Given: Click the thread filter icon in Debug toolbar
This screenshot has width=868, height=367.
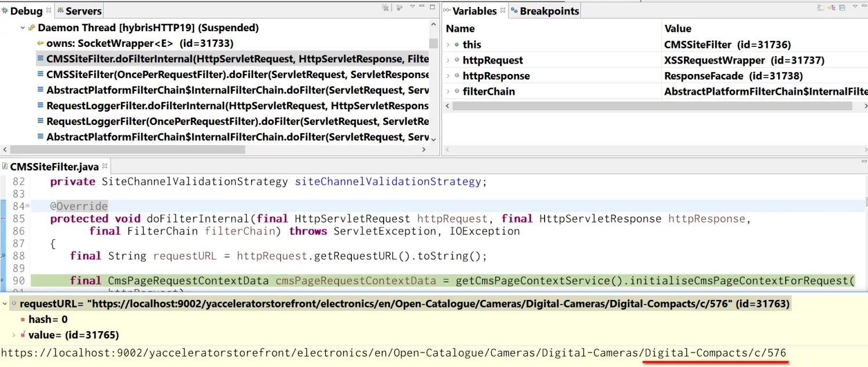Looking at the screenshot, I should [x=399, y=8].
